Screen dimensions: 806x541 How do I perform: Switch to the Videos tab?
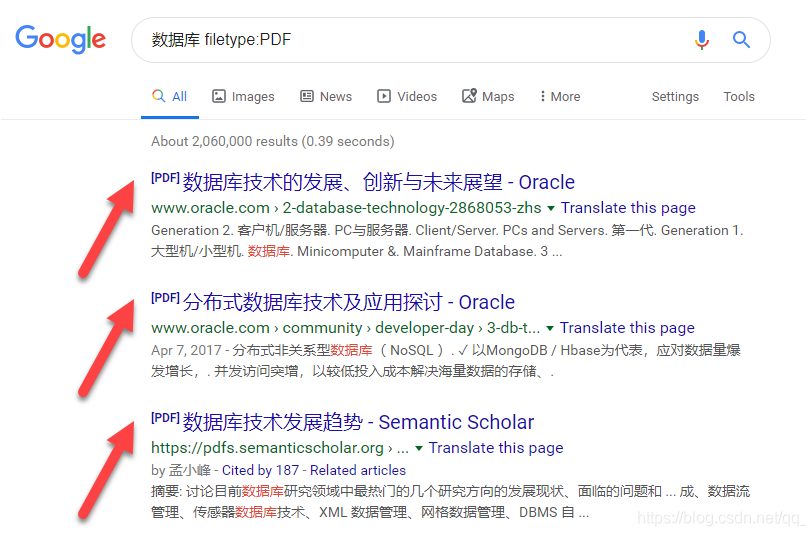click(407, 96)
